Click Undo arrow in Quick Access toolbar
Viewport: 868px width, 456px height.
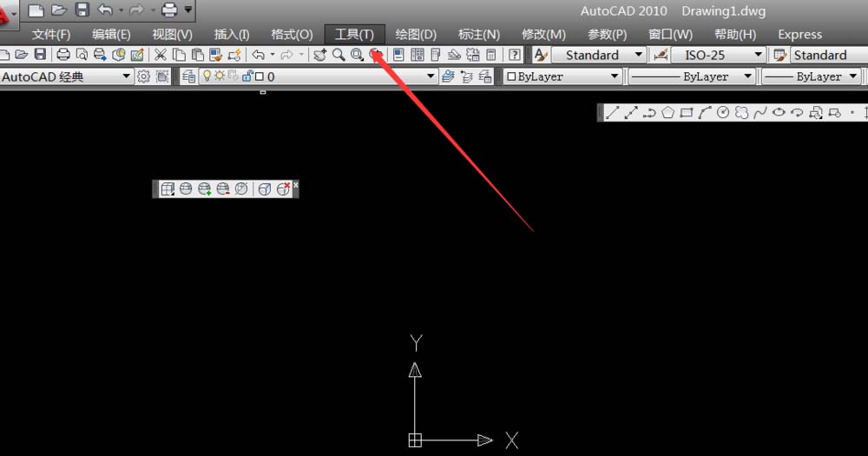(x=105, y=10)
